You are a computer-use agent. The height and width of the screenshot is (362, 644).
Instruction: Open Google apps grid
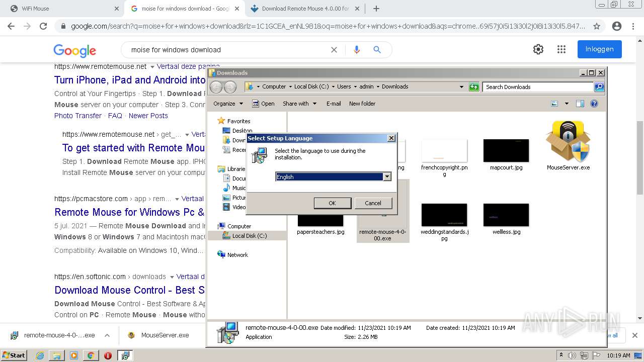tap(561, 49)
